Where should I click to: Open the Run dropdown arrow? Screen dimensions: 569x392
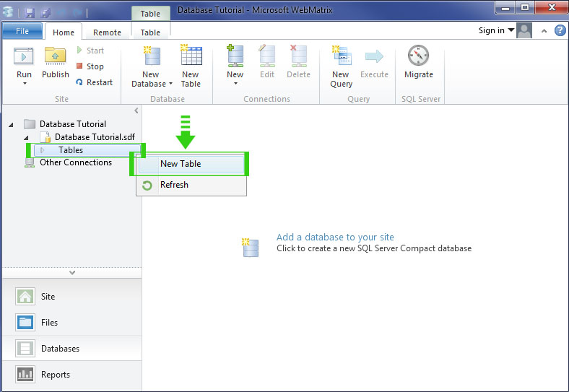[25, 84]
